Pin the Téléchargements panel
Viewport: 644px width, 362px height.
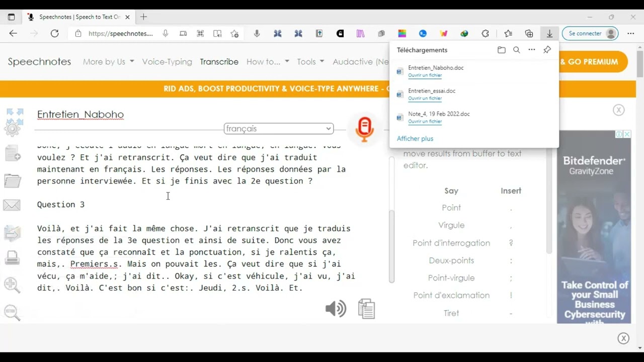(547, 50)
